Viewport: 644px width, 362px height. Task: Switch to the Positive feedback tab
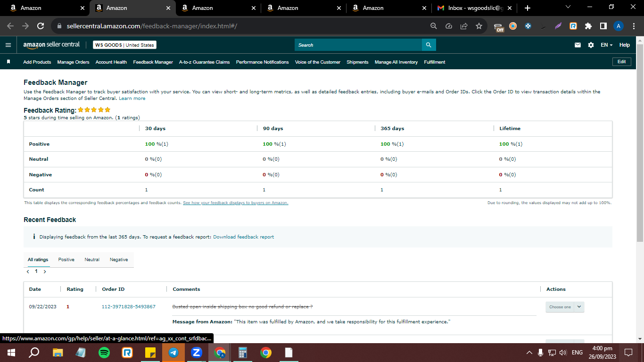(x=66, y=260)
